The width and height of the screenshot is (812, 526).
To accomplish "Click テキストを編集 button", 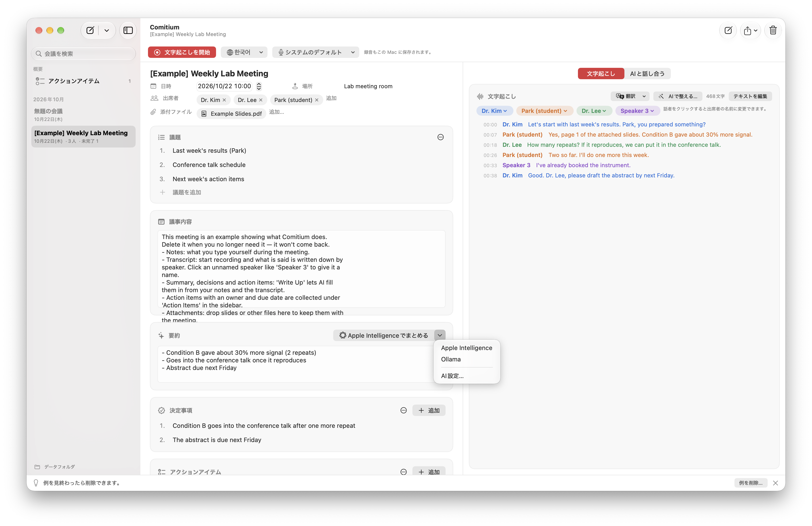I will click(750, 96).
